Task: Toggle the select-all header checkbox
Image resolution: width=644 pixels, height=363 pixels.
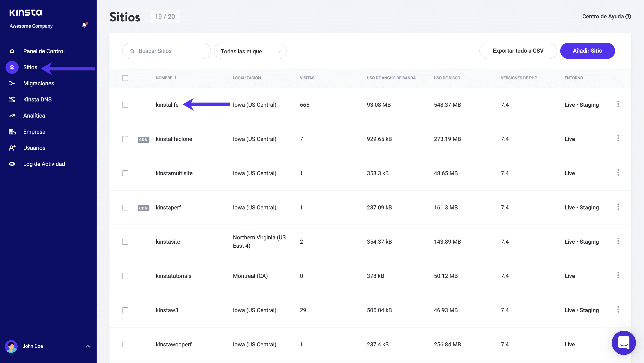Action: coord(125,78)
